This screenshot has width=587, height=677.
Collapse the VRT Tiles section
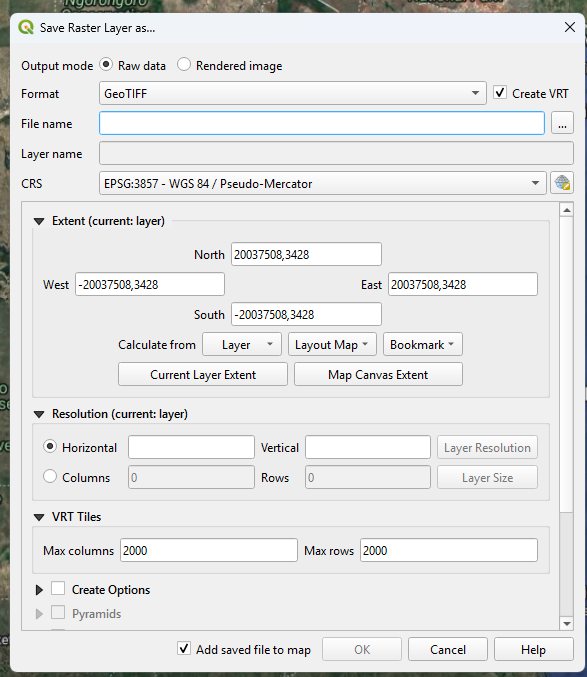(39, 517)
